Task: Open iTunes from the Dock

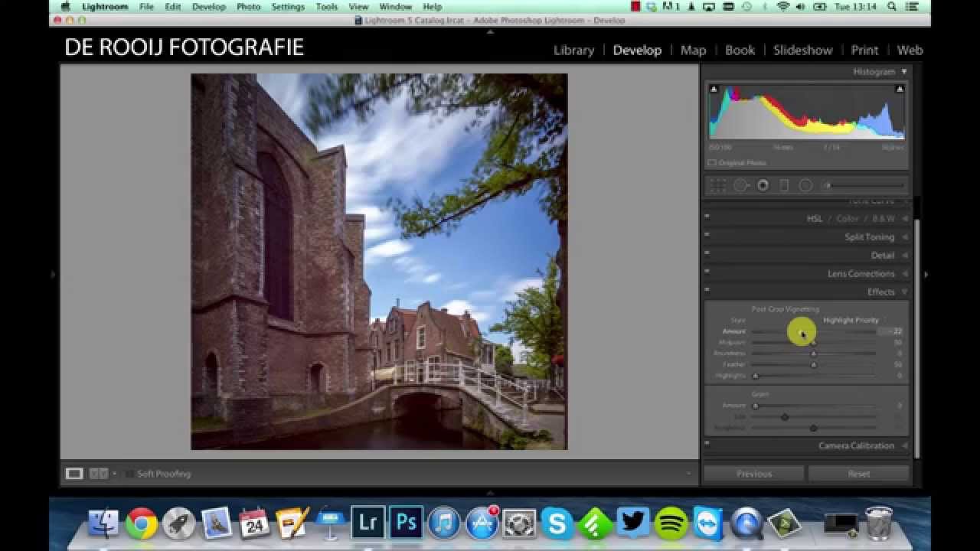Action: coord(444,524)
